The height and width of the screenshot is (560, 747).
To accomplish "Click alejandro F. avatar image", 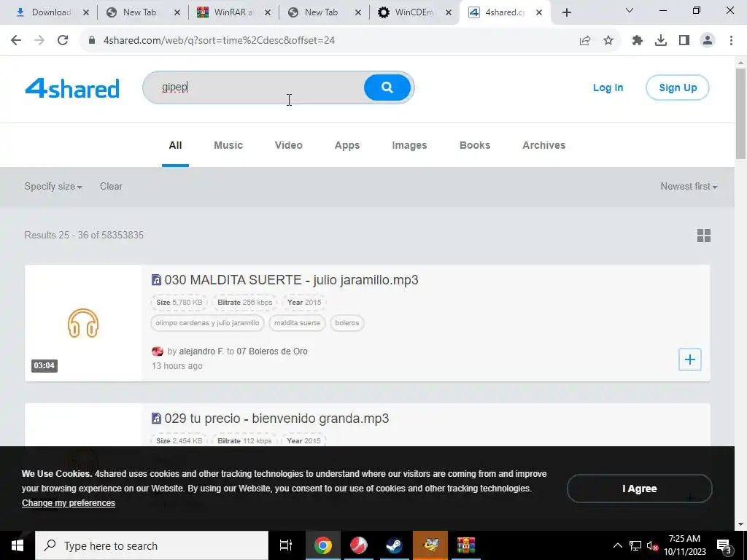I will 158,351.
